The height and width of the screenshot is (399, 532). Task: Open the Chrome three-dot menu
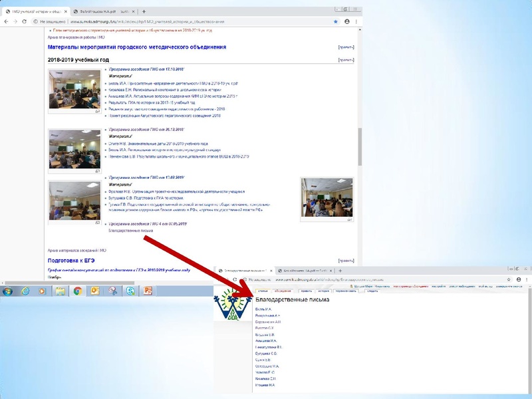357,21
